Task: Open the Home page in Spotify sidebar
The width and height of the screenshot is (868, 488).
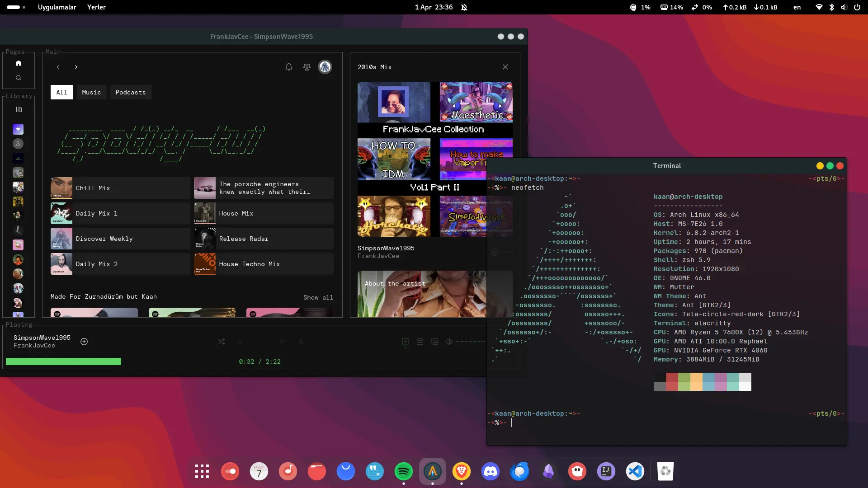Action: point(19,63)
